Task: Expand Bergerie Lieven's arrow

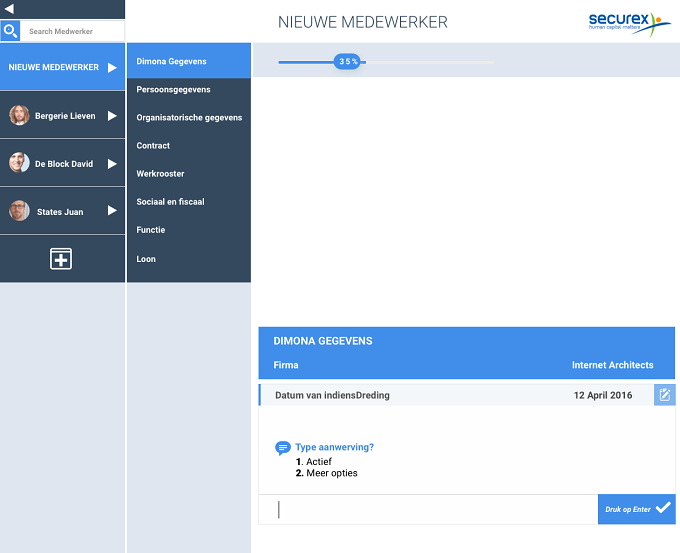Action: point(112,116)
